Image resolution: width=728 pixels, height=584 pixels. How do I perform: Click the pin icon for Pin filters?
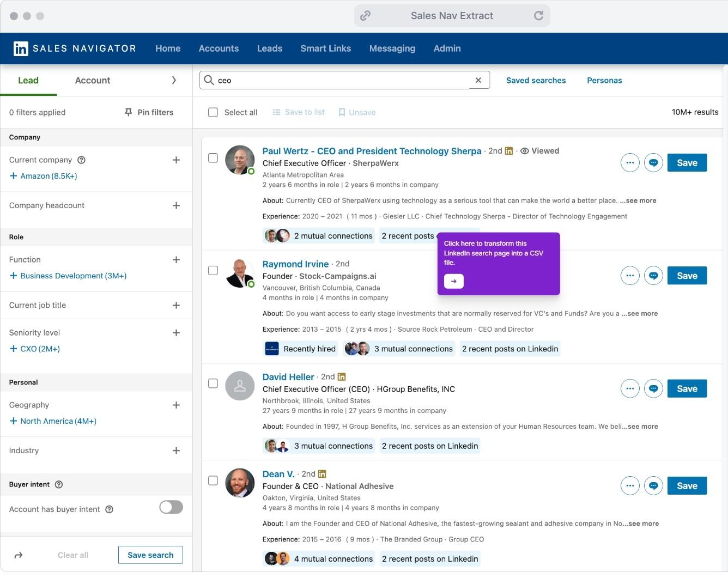tap(129, 112)
